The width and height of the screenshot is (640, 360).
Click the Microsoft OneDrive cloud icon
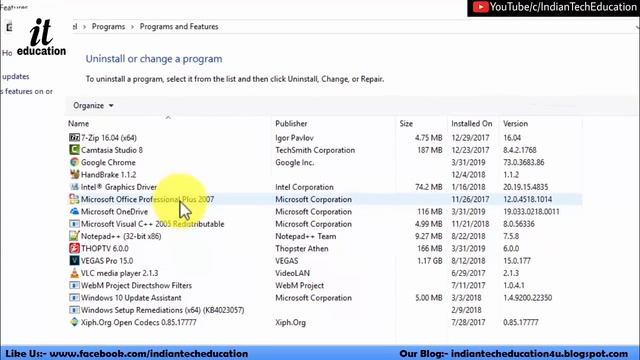point(74,211)
